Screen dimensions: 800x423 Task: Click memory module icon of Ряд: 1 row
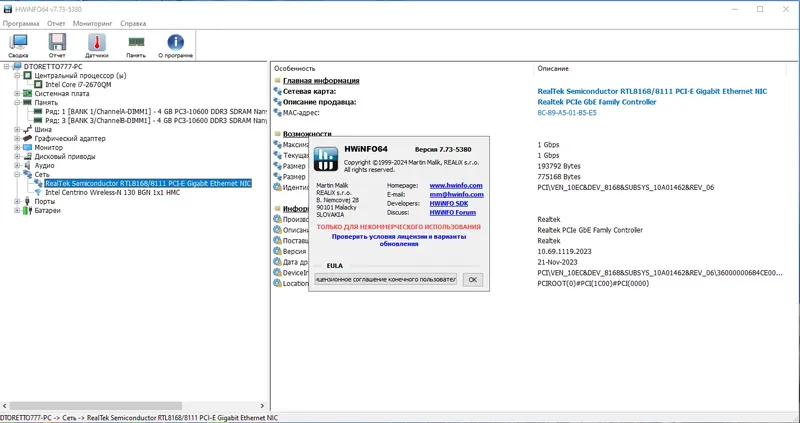coord(38,111)
